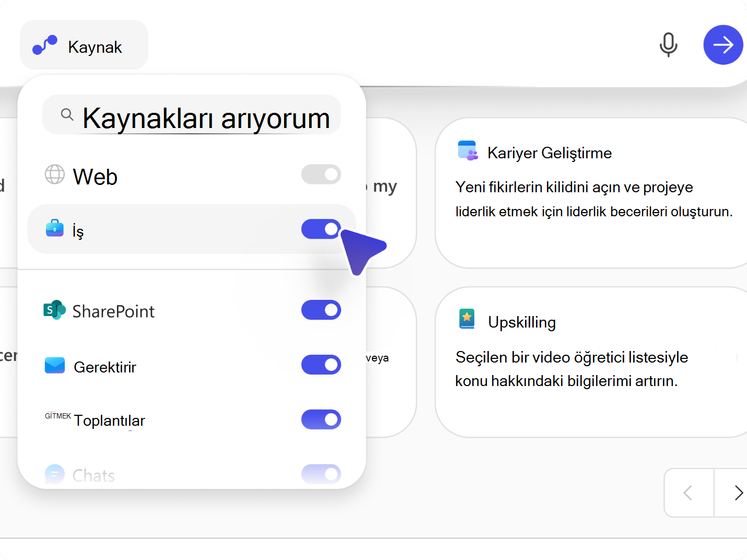
Task: Click the Gerektirir mail envelope icon
Action: [55, 366]
